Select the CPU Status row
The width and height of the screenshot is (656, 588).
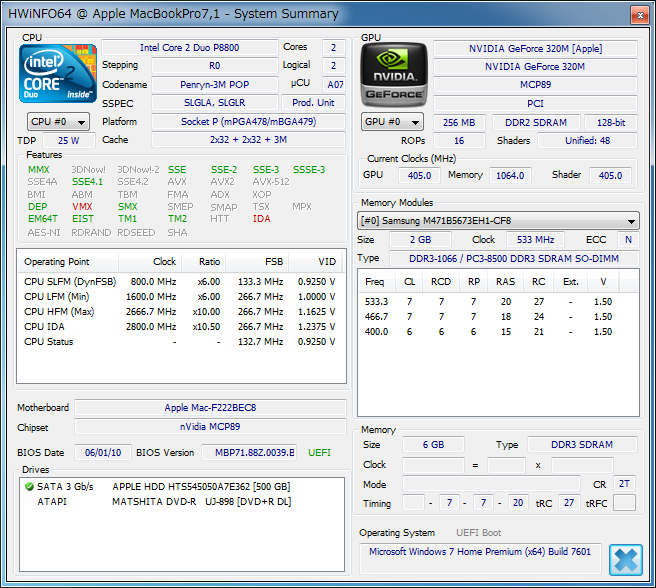pyautogui.click(x=180, y=342)
